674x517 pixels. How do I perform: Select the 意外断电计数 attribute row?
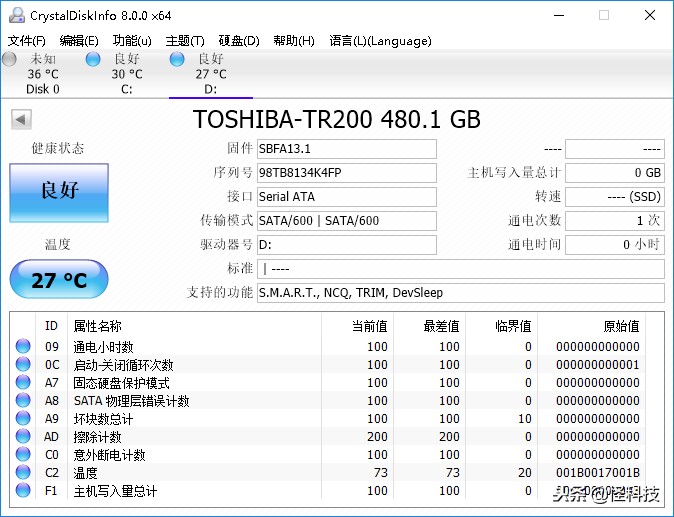pos(328,455)
